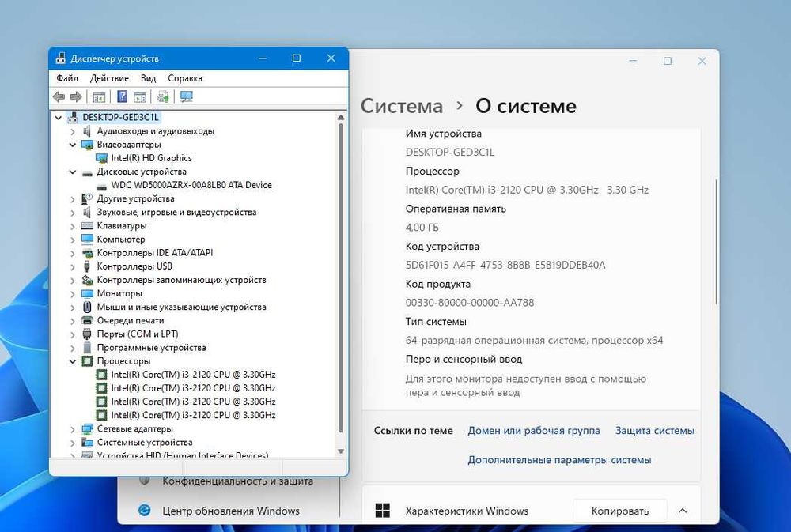
Task: Expand Звуковые, игровые и видеоустройства node
Action: pos(73,213)
